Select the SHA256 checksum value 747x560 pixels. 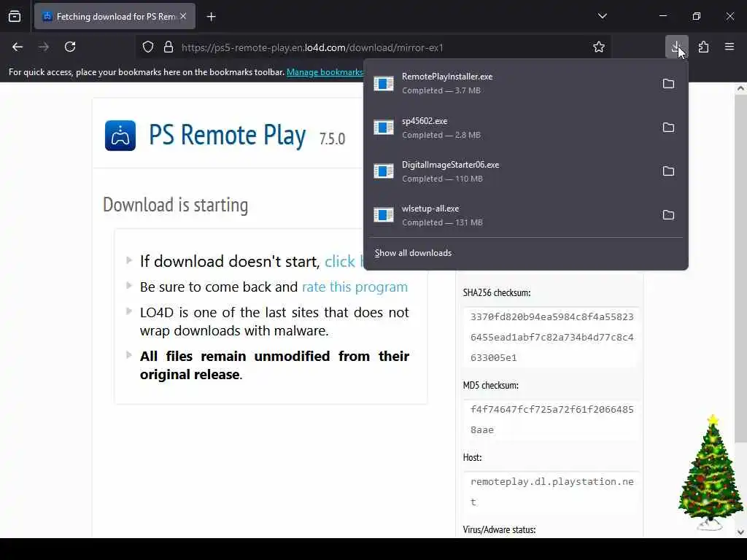(551, 337)
